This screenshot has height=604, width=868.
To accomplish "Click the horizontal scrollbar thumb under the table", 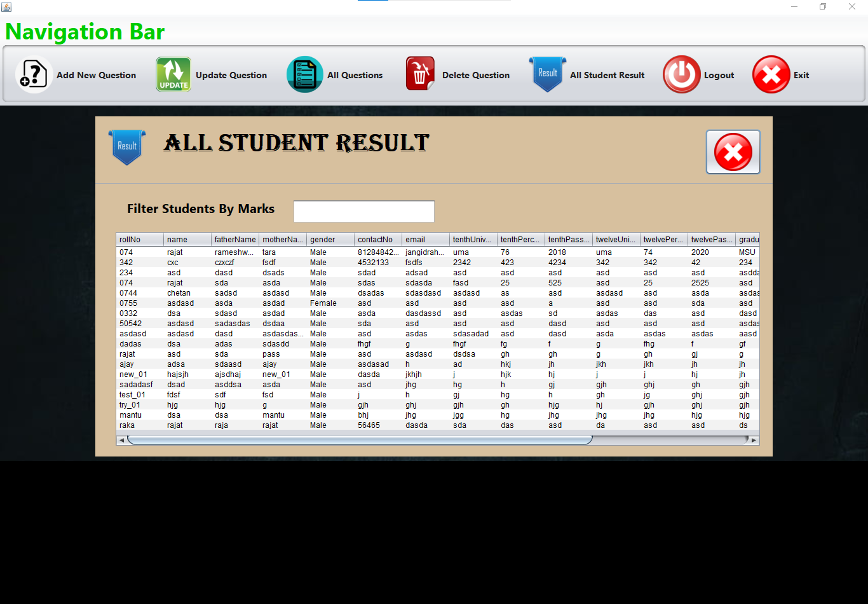I will tap(360, 440).
